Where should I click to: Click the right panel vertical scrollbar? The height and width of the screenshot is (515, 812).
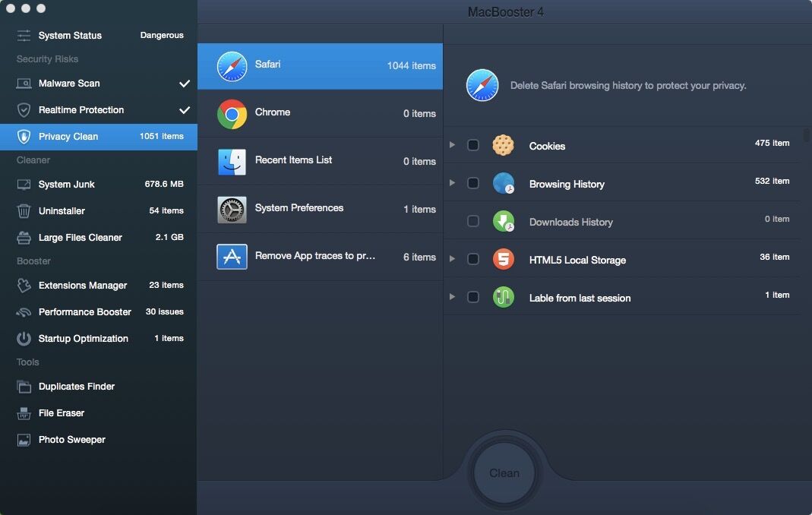click(x=806, y=134)
